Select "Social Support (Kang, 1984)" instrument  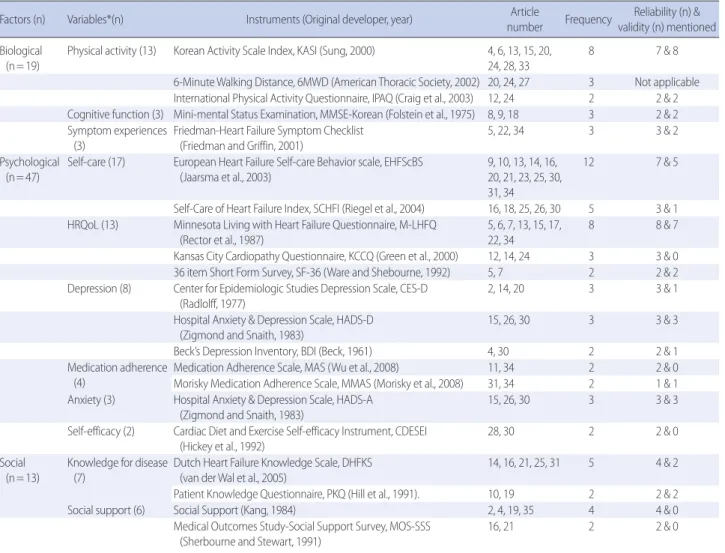[234, 510]
